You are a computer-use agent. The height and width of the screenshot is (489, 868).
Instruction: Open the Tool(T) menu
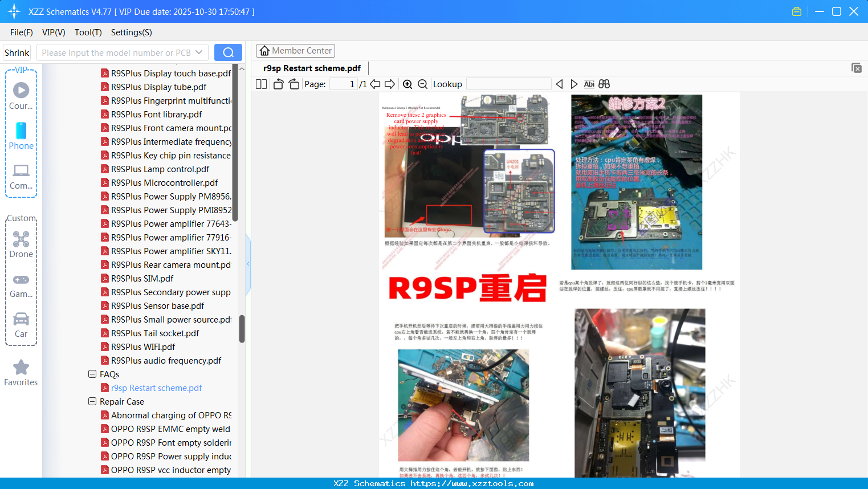(88, 32)
